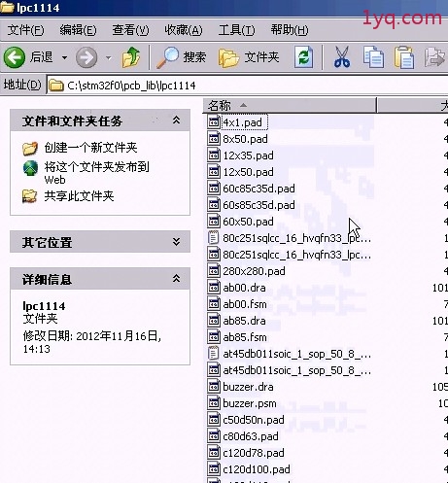Click the green Back arrow button
Screen dimensions: 448x483
[15, 57]
